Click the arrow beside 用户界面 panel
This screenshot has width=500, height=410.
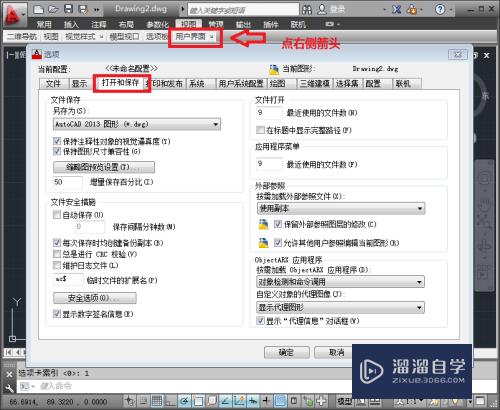coord(211,37)
